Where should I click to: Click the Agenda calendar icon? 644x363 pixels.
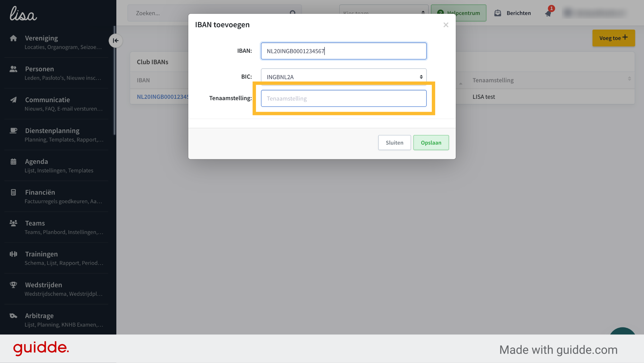[x=13, y=161]
